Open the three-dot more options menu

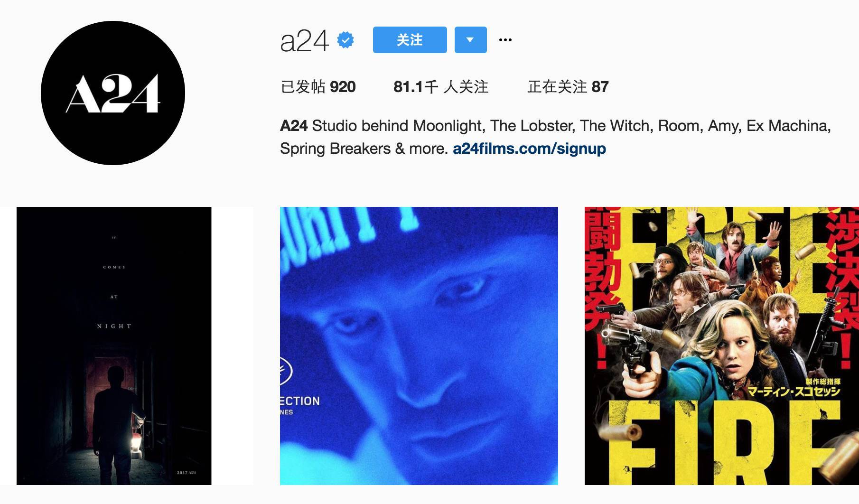click(505, 40)
